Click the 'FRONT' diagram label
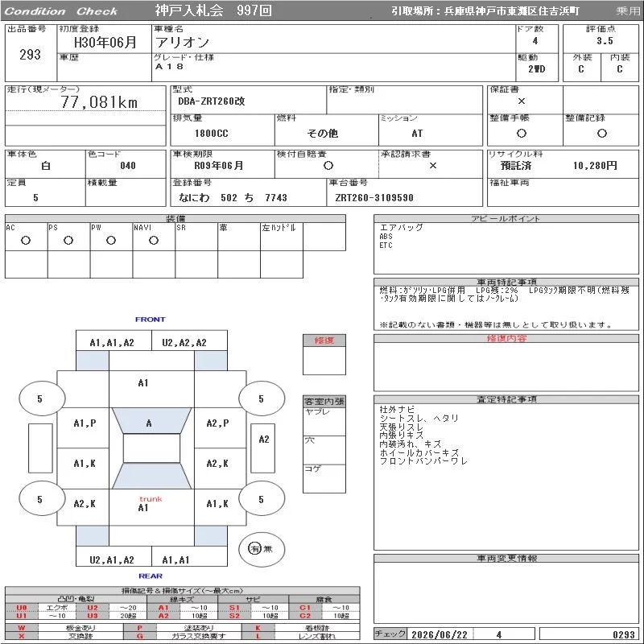Viewport: 644px width, 644px height. (150, 319)
